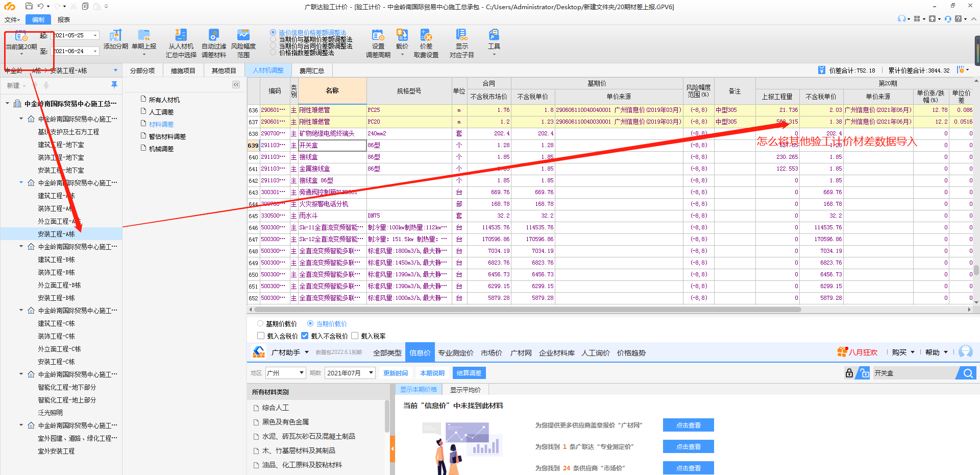This screenshot has width=980, height=475.
Task: Click the magnifier search button in 广材助手
Action: [968, 373]
